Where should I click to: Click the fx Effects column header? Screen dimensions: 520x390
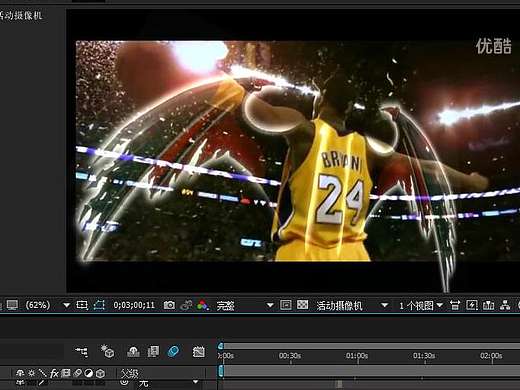pyautogui.click(x=54, y=373)
